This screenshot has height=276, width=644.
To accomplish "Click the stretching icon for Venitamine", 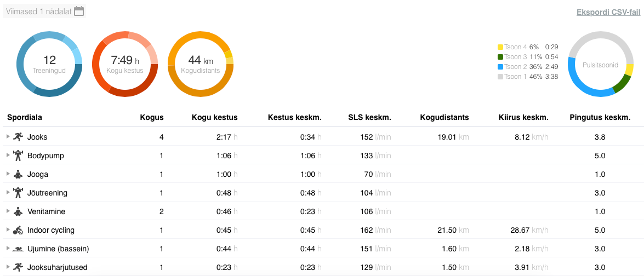I will tap(19, 211).
